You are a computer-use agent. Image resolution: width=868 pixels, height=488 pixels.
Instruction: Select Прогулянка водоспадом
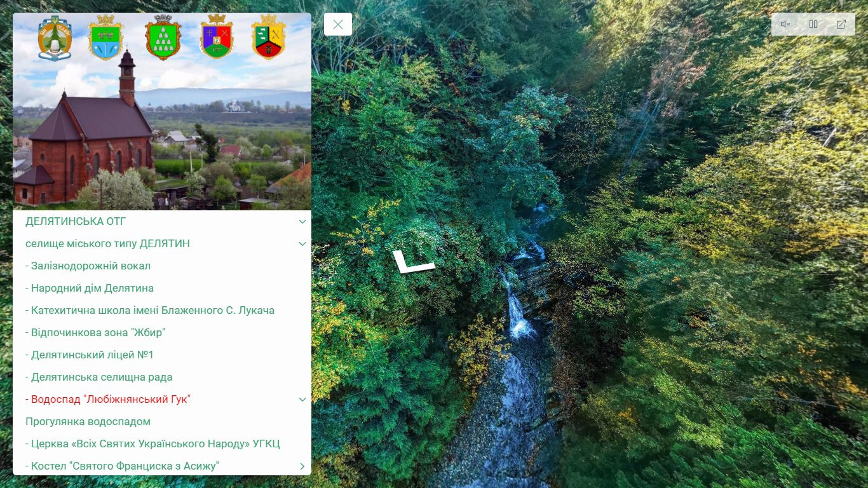click(x=88, y=422)
